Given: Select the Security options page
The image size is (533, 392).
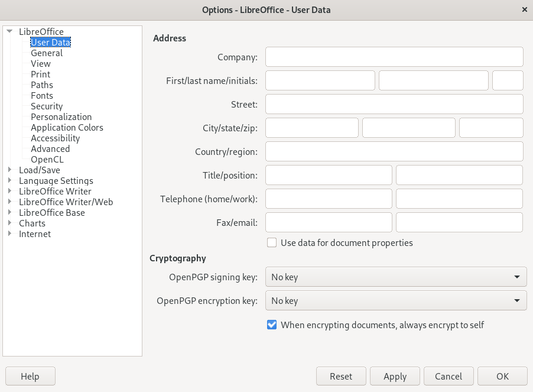Looking at the screenshot, I should coord(47,106).
